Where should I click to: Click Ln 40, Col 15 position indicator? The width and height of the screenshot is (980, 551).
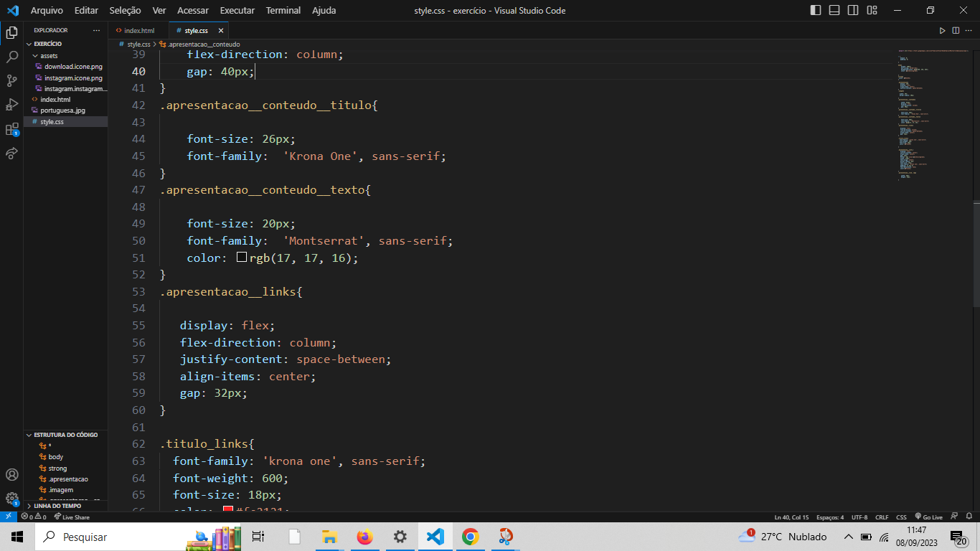click(x=791, y=517)
